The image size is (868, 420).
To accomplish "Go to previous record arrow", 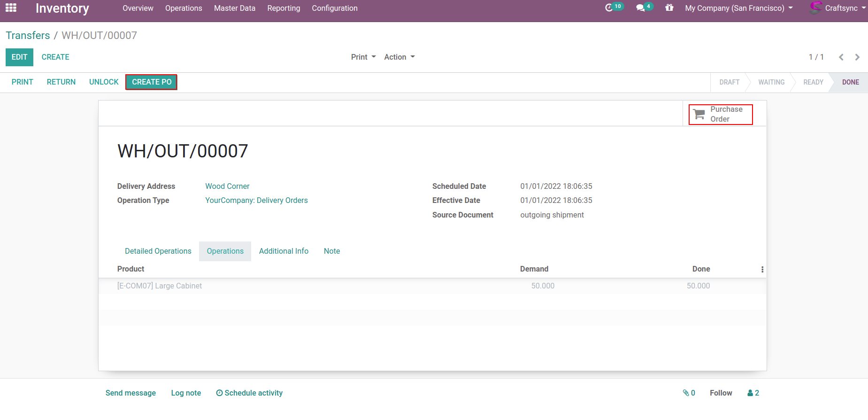I will pos(841,57).
